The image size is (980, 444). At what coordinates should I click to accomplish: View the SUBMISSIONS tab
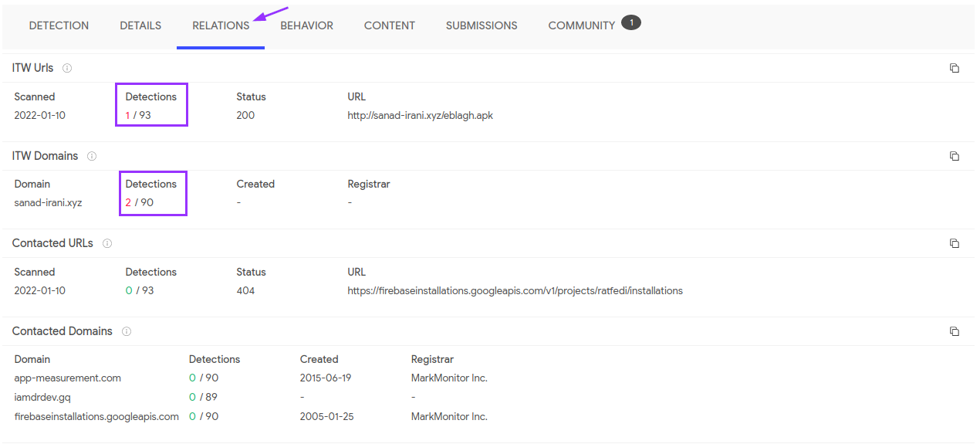[482, 25]
